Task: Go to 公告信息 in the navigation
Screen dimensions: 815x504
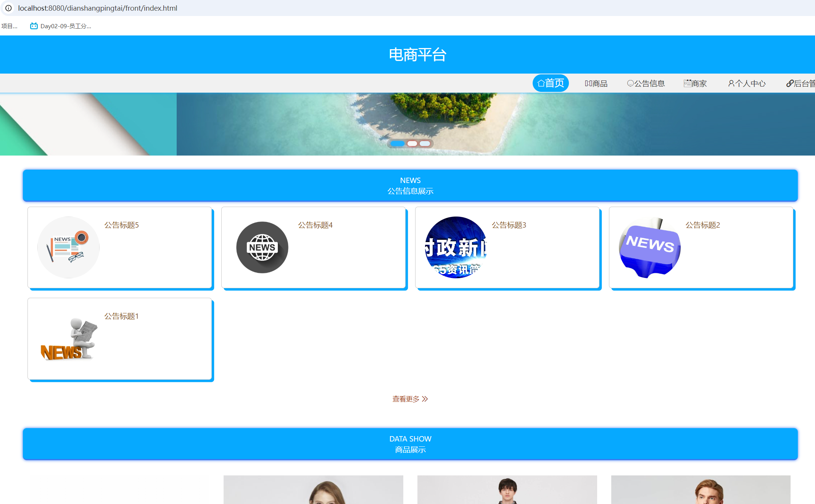Action: click(x=646, y=83)
